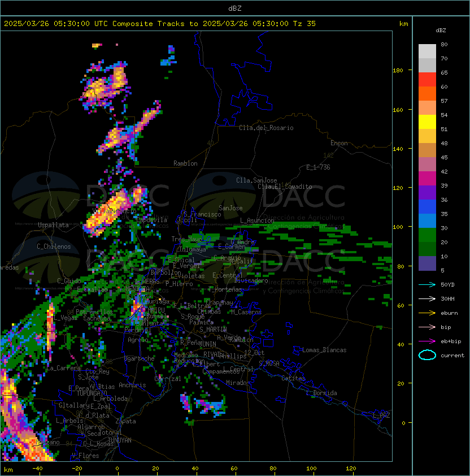Click the 'Zapata' place label

click(x=125, y=421)
